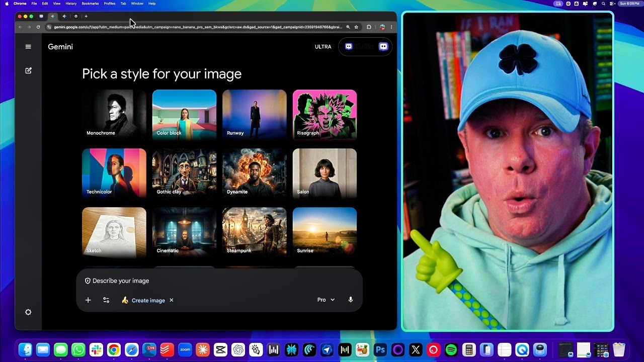Screen dimensions: 644x362
Task: Launch Zoom from the Dock
Action: (x=185, y=349)
